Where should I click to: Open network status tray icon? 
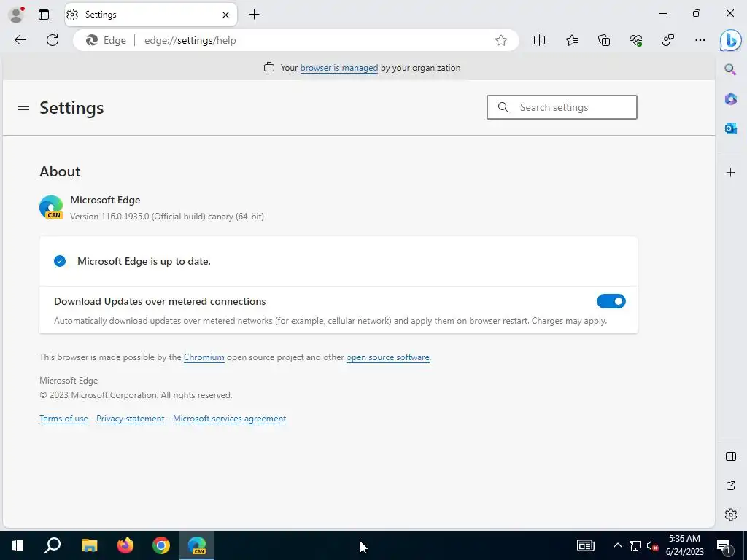pyautogui.click(x=635, y=545)
